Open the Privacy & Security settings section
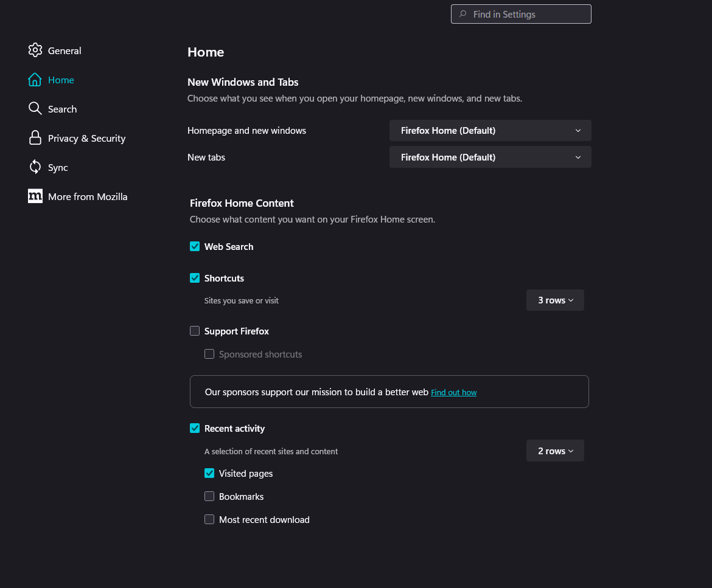 (86, 138)
